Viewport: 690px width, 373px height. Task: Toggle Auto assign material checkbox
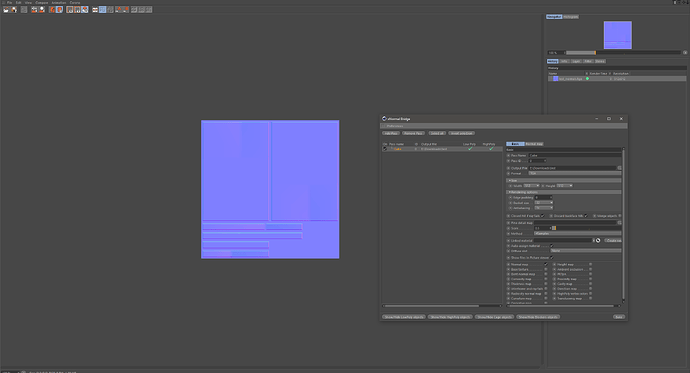[551, 246]
